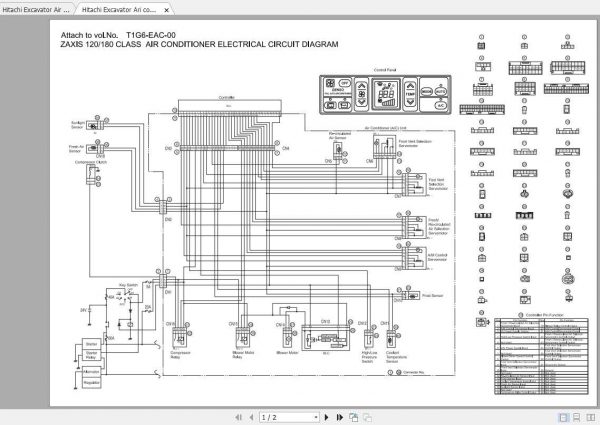Close the Hitachi Excavator Ari co... tab

click(166, 10)
